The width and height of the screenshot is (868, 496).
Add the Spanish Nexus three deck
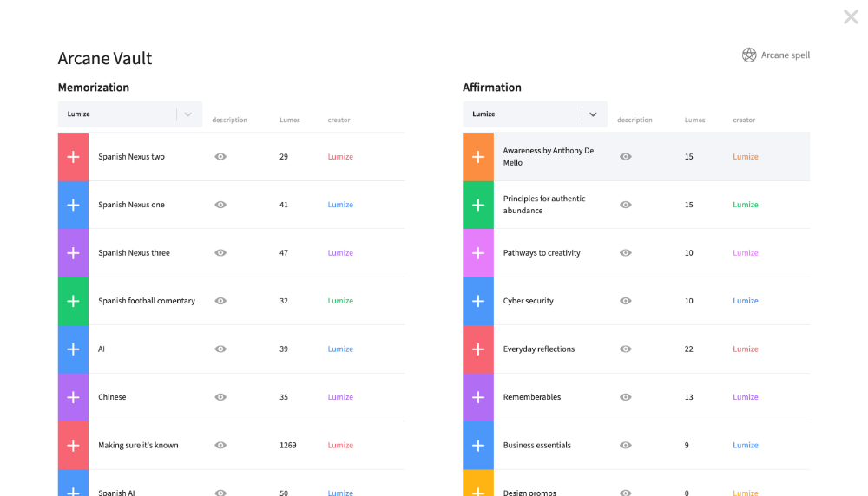pyautogui.click(x=73, y=252)
